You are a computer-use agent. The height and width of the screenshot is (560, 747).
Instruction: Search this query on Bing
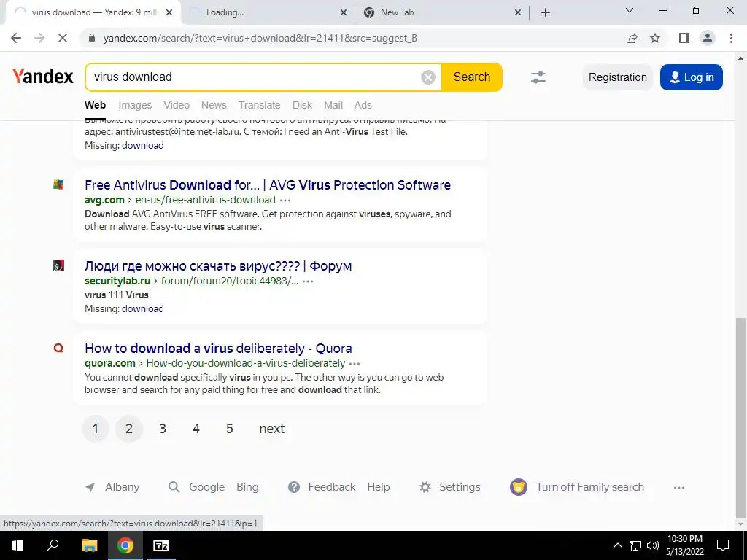pyautogui.click(x=247, y=487)
